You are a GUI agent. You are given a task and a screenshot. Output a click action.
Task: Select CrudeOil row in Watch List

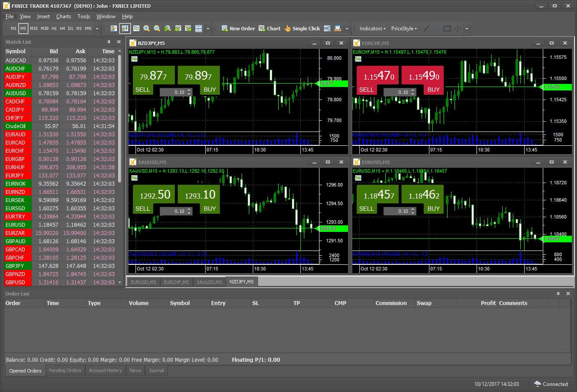click(x=60, y=126)
